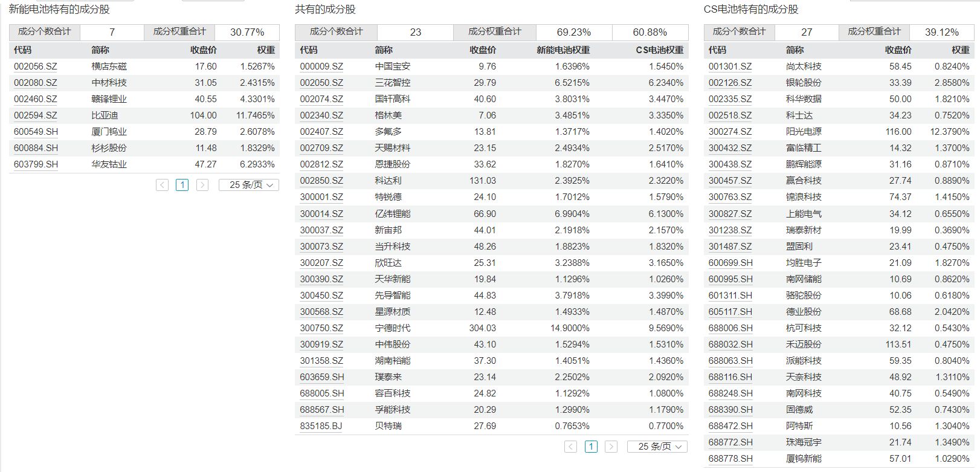This screenshot has height=472, width=980.
Task: Open stock code 001301.SZ link
Action: [730, 66]
